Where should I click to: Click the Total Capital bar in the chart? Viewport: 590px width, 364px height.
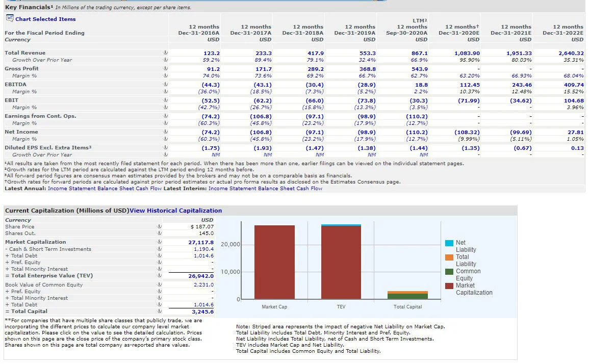[407, 295]
